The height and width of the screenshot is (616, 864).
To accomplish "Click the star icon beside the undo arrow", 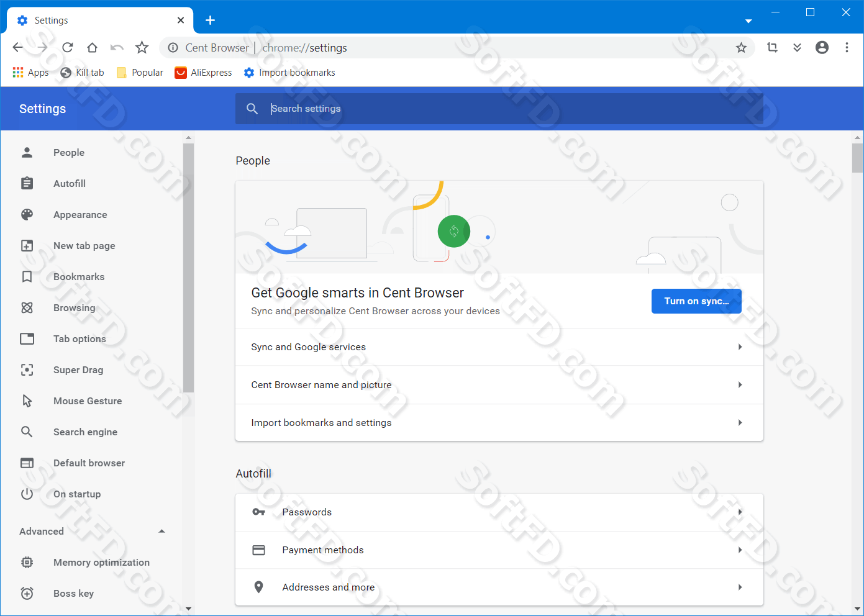I will pos(142,47).
